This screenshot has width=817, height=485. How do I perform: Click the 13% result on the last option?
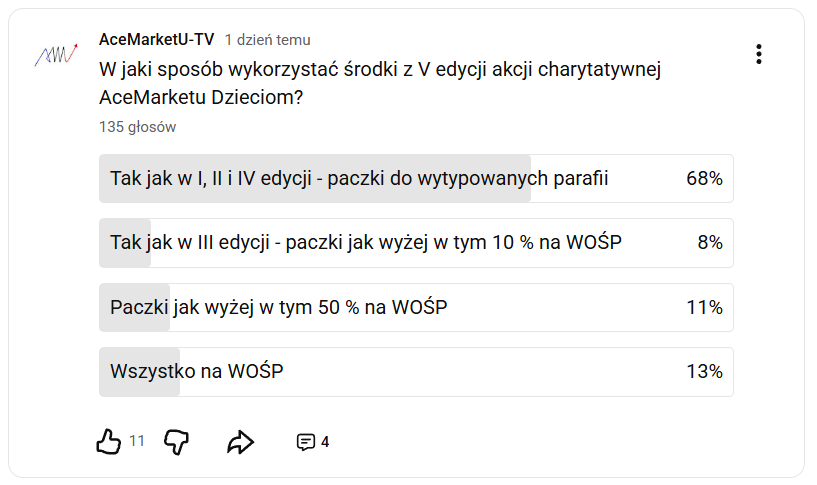tap(704, 371)
